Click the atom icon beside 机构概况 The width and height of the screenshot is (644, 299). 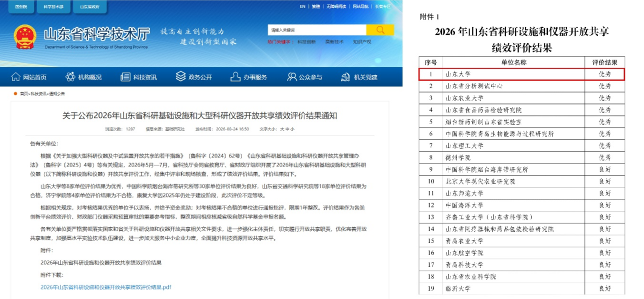pyautogui.click(x=71, y=77)
